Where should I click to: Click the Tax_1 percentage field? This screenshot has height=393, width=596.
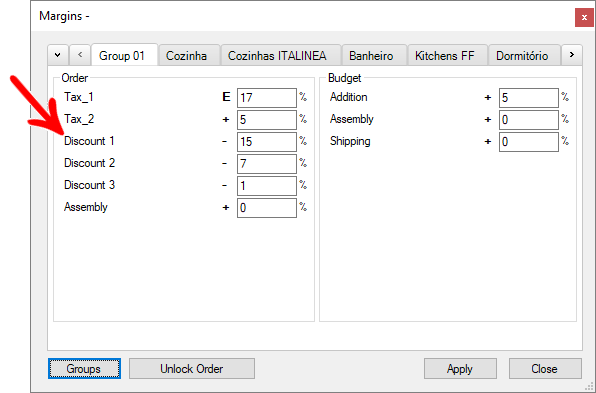pos(267,98)
